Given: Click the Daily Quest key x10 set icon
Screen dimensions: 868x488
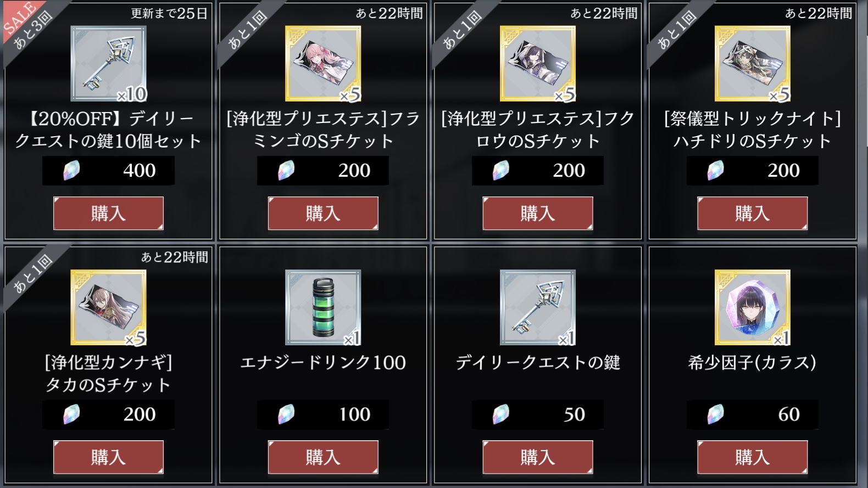Looking at the screenshot, I should (109, 64).
